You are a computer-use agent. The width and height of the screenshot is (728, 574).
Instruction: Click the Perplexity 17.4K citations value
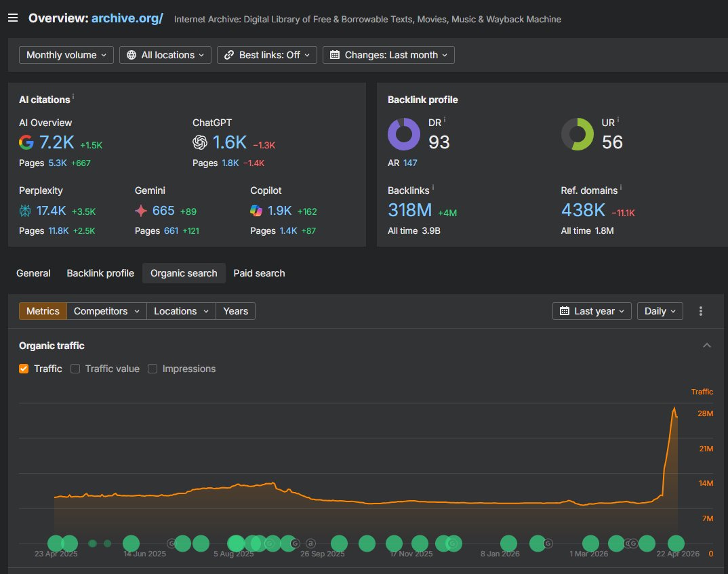51,211
